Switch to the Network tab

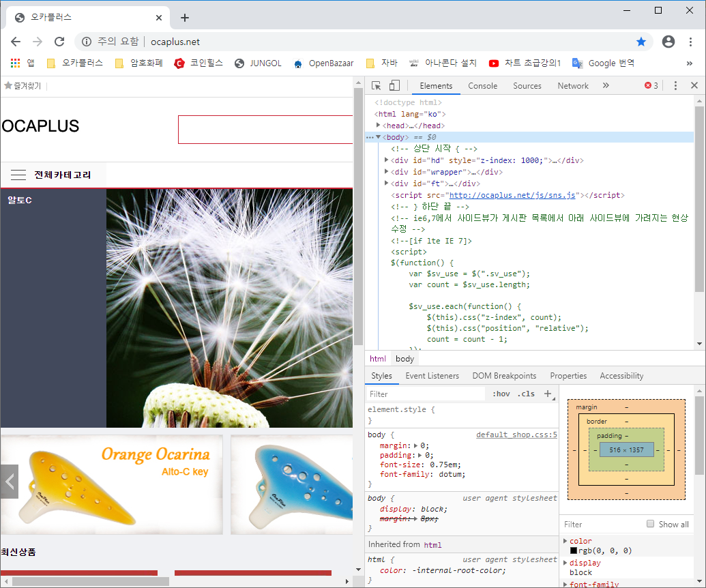(573, 86)
